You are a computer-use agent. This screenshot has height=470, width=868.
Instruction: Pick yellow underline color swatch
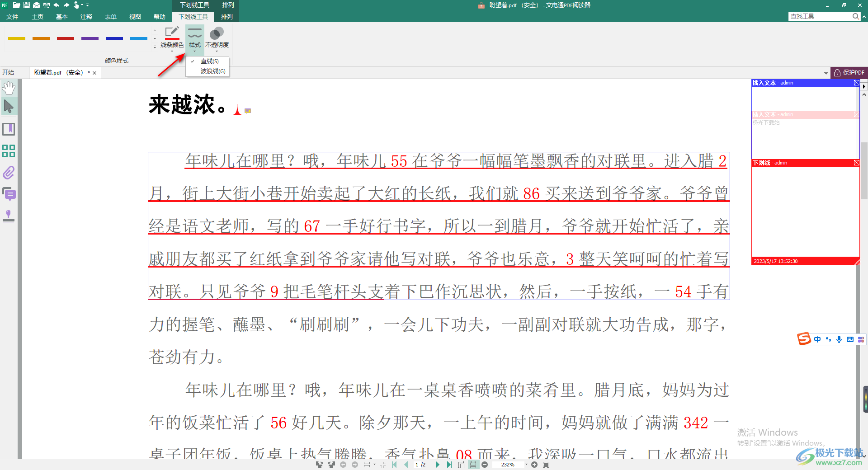(x=17, y=39)
